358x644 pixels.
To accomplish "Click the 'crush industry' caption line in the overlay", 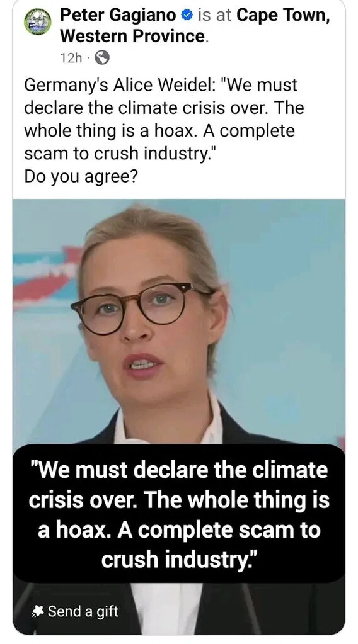I will [179, 559].
